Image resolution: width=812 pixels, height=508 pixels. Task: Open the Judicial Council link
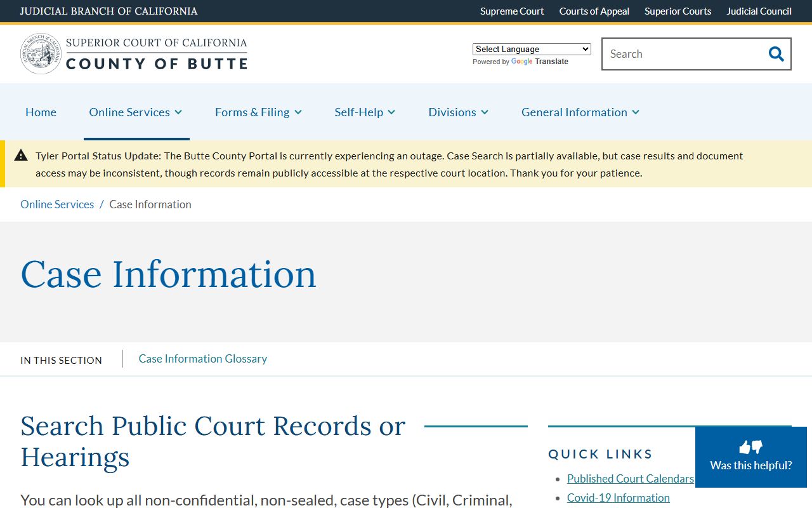pos(759,11)
